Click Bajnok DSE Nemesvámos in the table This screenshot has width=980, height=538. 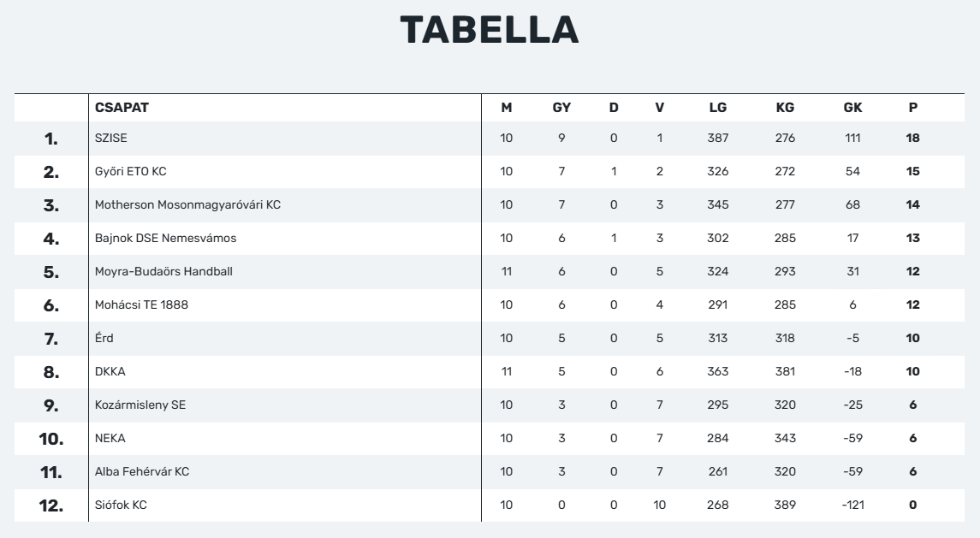click(x=166, y=238)
